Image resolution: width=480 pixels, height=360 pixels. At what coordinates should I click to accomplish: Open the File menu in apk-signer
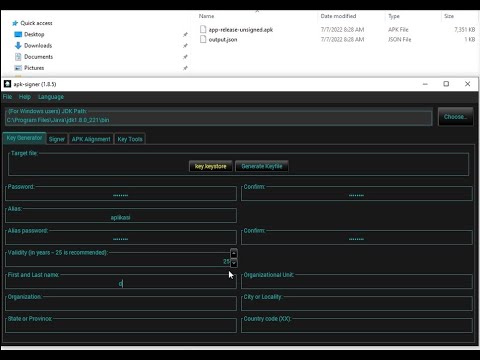(7, 97)
